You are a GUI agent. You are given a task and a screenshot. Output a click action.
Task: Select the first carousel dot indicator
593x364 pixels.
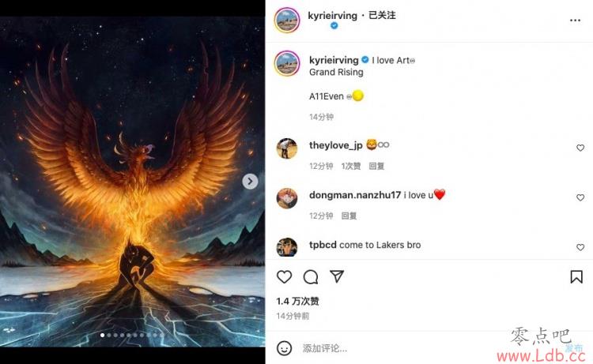coord(103,335)
